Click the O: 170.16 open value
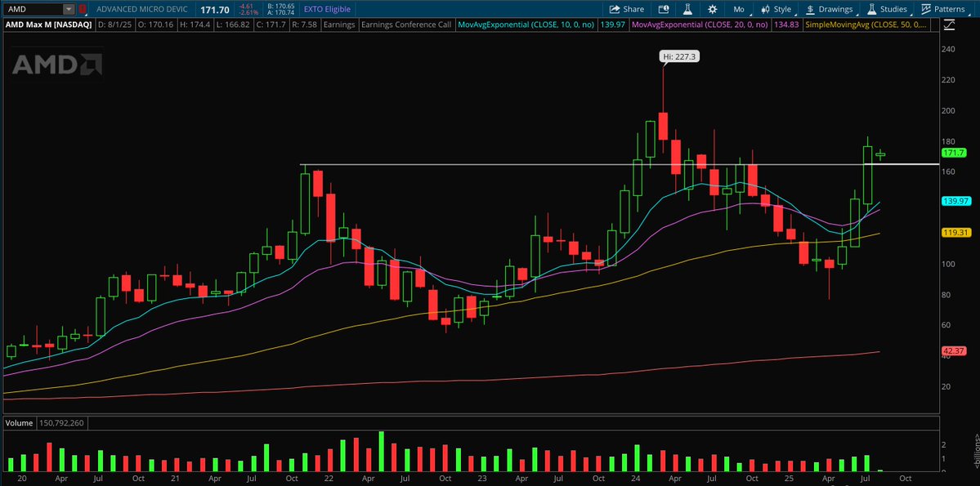 156,25
